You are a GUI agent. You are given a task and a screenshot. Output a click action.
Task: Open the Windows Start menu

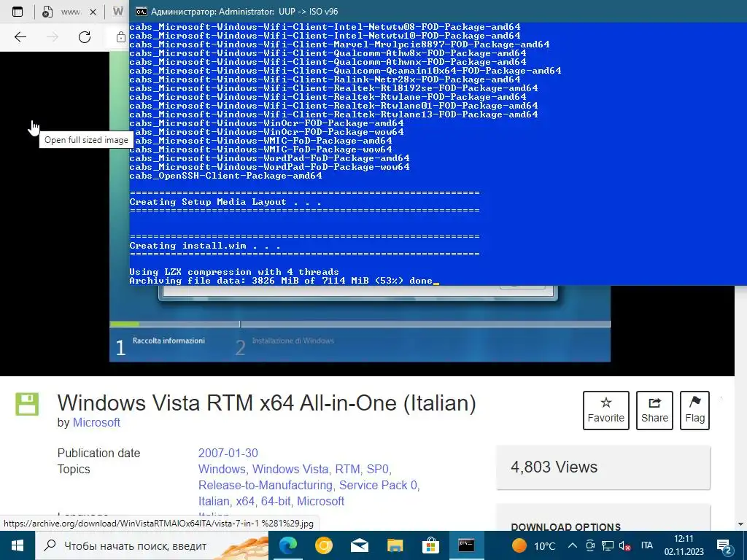(18, 545)
